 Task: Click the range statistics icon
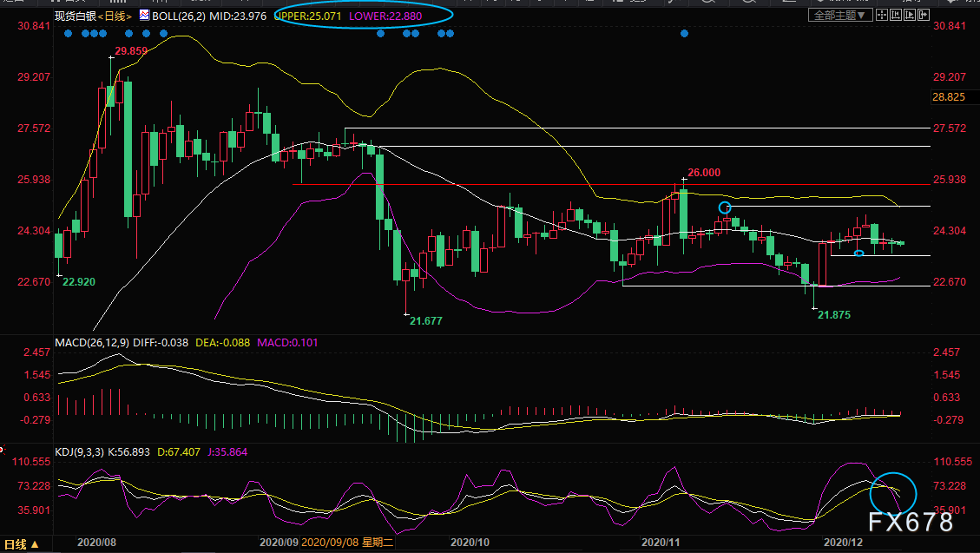[x=897, y=15]
